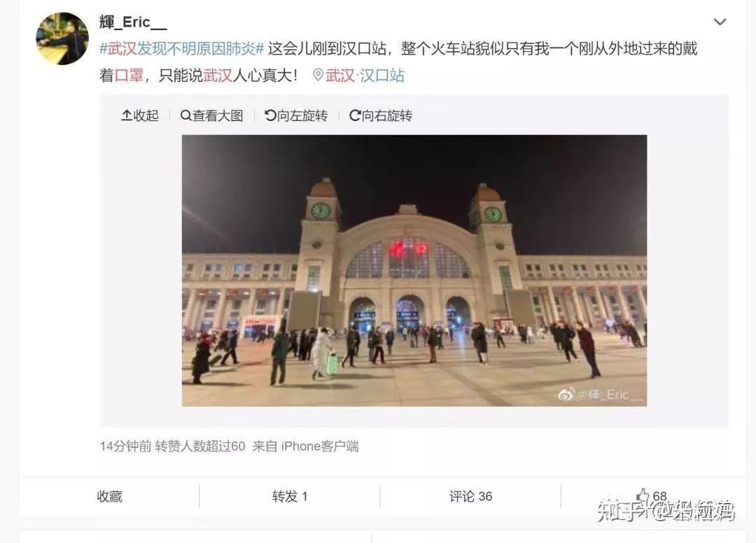Click the location pin icon before 武汉·汉口站
Image resolution: width=756 pixels, height=543 pixels.
click(x=318, y=75)
